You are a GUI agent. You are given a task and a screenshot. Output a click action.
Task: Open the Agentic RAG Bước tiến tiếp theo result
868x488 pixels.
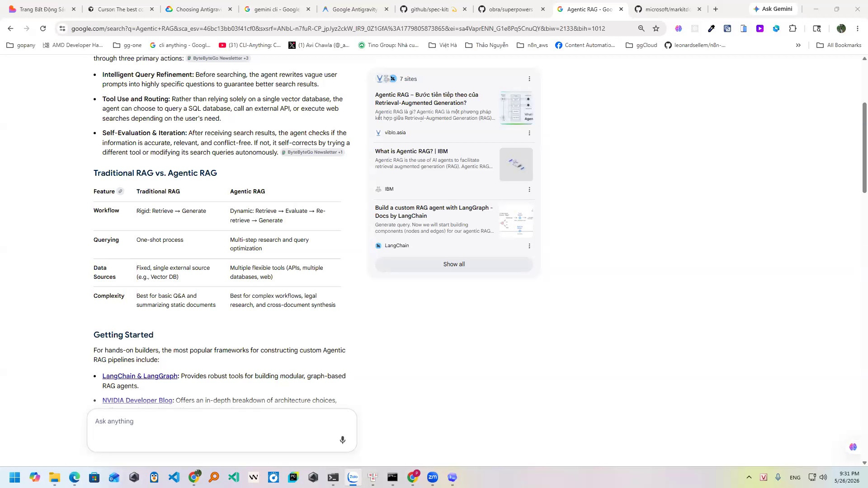[426, 99]
